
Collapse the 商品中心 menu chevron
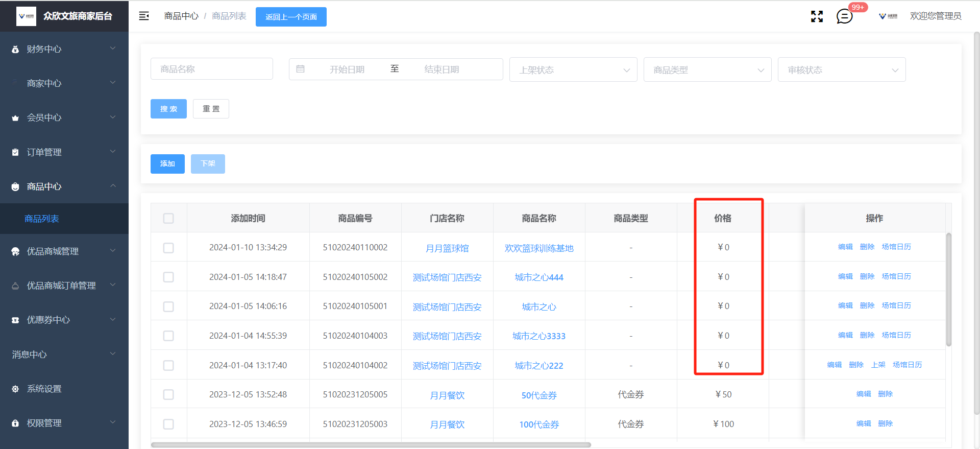tap(113, 186)
